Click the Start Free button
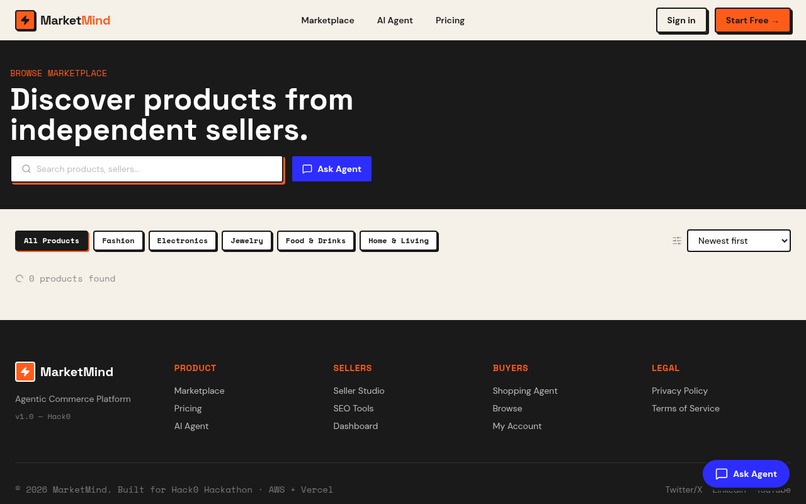This screenshot has width=806, height=504. 753,21
